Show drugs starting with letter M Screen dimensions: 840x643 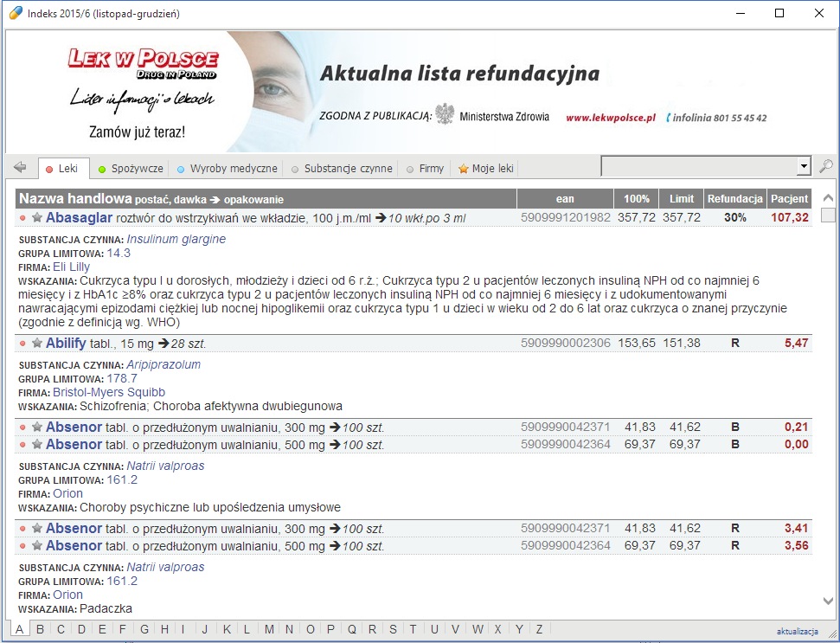click(x=269, y=629)
